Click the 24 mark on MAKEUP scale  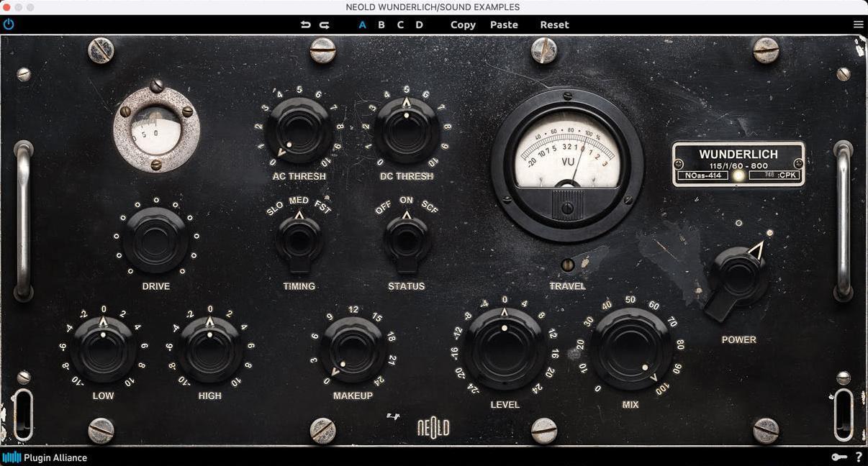(379, 380)
